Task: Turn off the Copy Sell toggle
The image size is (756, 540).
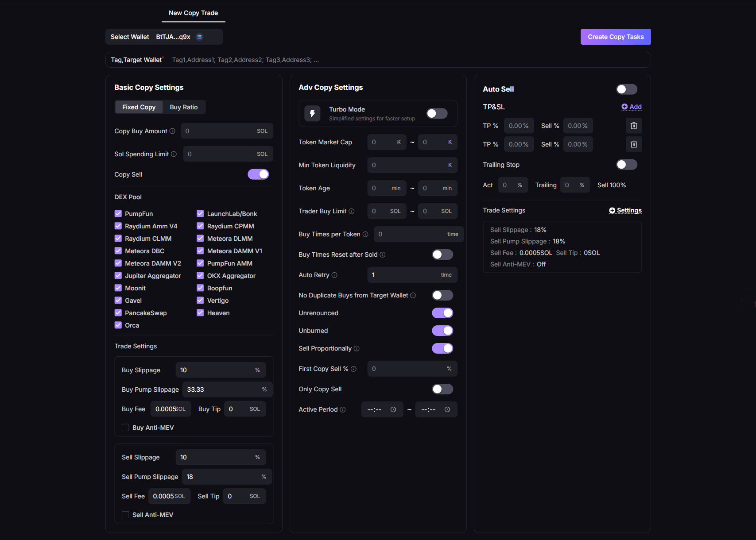Action: pyautogui.click(x=258, y=174)
